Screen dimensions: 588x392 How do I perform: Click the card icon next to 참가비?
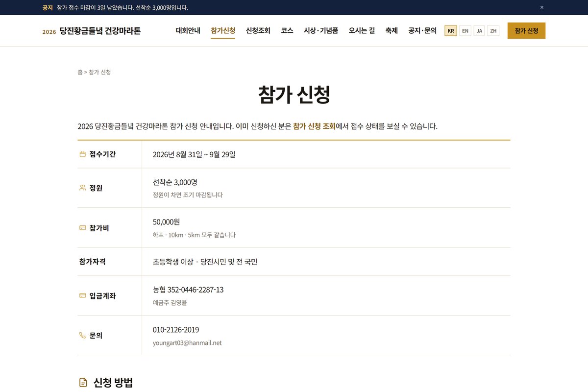(82, 228)
